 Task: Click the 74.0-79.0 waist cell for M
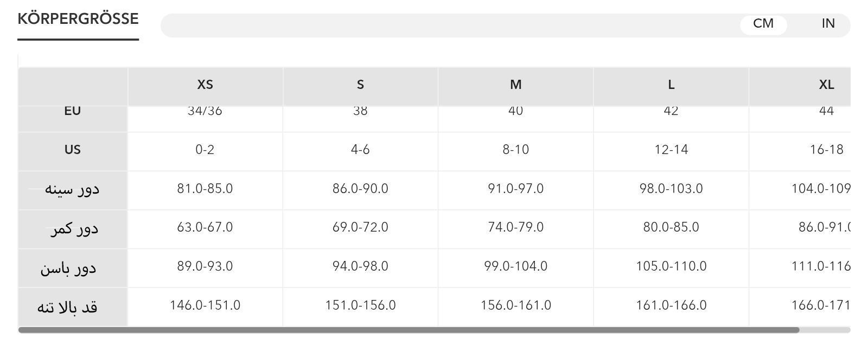515,227
